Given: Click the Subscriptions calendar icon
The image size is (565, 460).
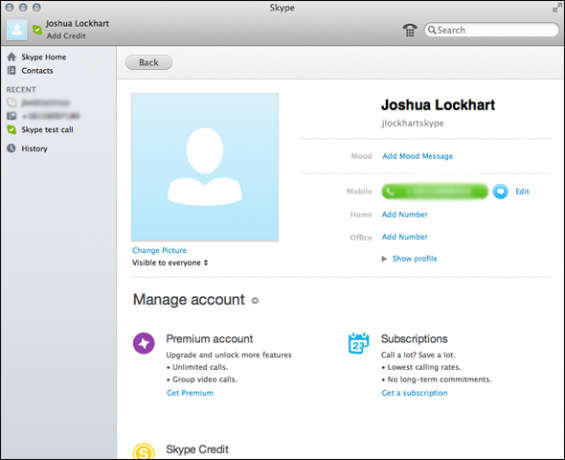Looking at the screenshot, I should pos(359,343).
